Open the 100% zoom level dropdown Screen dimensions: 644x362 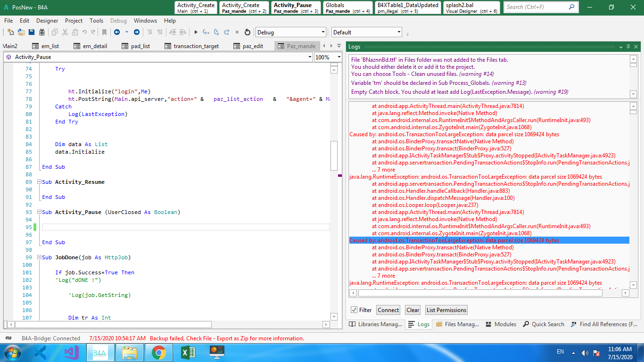[x=339, y=57]
